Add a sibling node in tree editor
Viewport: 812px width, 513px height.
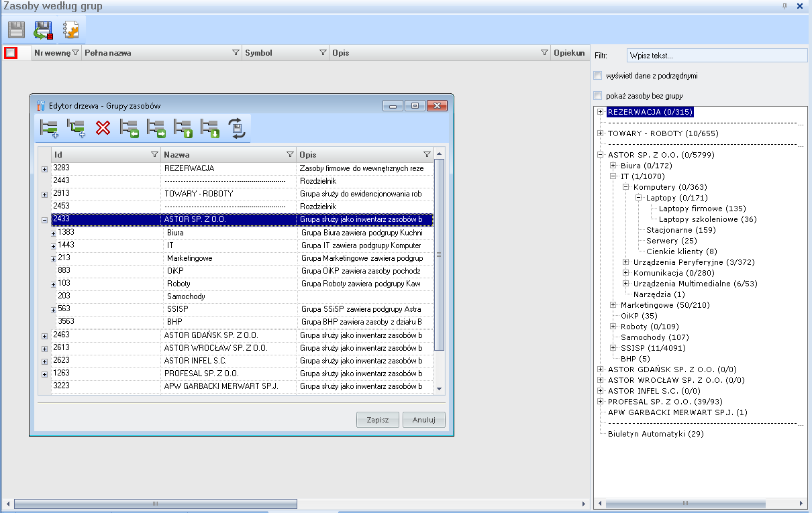(x=49, y=127)
